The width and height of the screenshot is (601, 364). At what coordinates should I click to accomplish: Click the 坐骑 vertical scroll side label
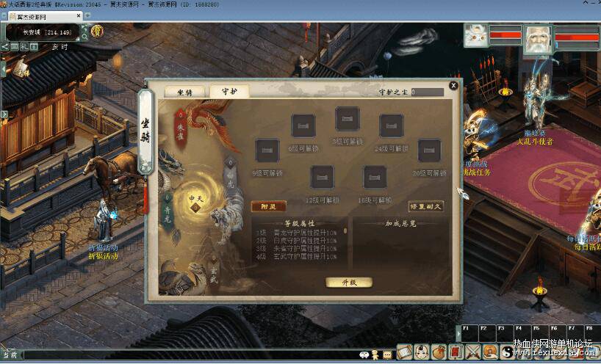pos(145,132)
